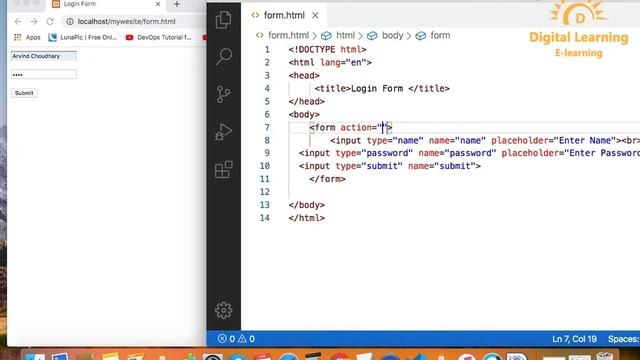Open the Search view in VS Code
Viewport: 640px width, 360px height.
(x=224, y=56)
